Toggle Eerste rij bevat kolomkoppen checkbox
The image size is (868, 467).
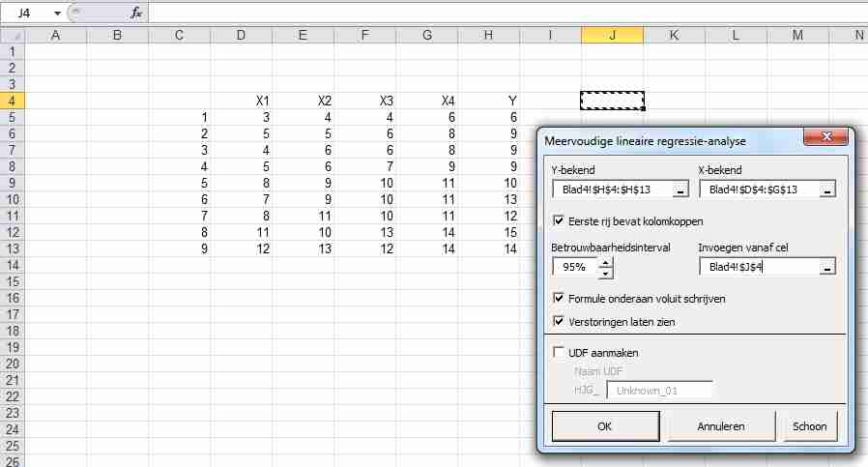[558, 220]
